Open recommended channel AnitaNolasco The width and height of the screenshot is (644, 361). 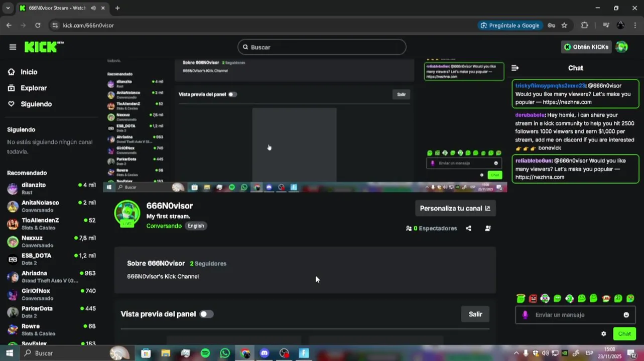(51, 206)
